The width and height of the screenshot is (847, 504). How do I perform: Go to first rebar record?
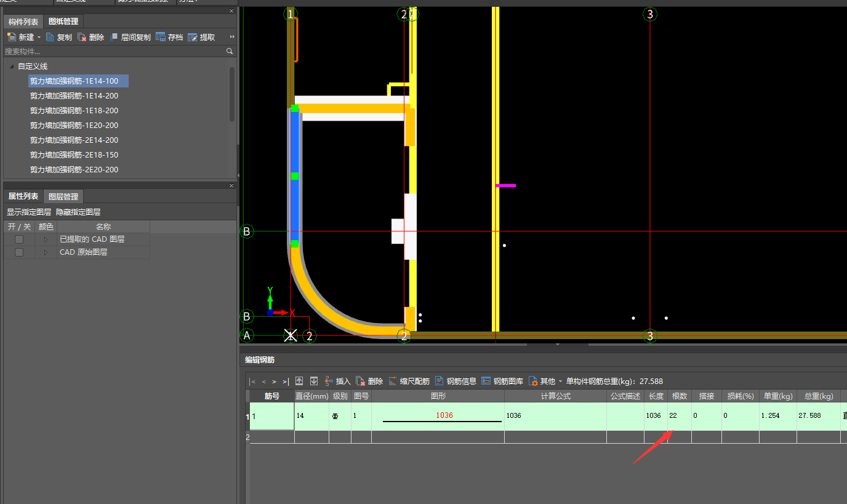coord(252,382)
